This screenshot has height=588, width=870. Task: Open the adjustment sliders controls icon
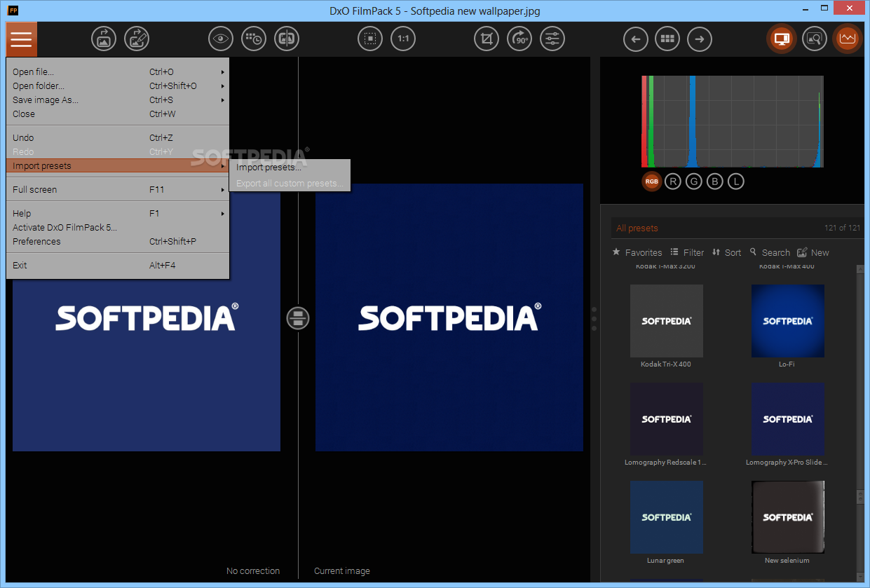coord(552,39)
